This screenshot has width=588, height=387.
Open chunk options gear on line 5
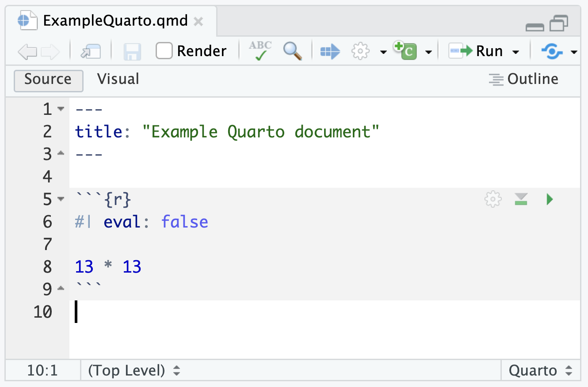493,200
